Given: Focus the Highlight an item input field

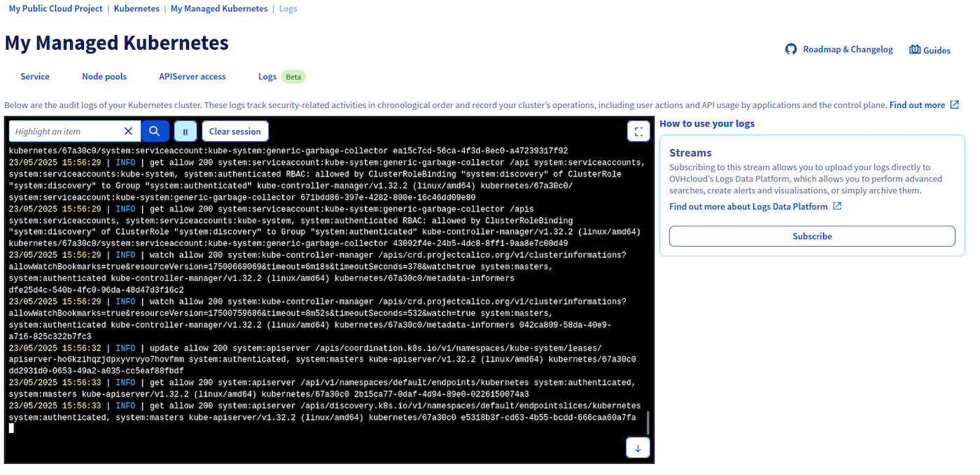Looking at the screenshot, I should [x=66, y=131].
